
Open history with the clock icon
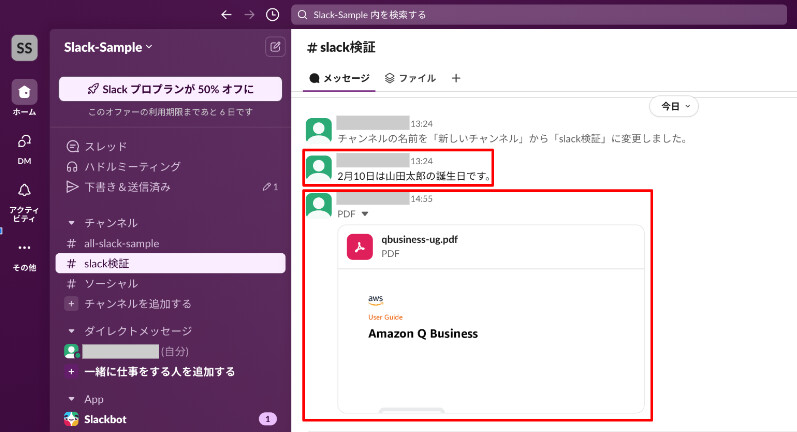point(272,15)
